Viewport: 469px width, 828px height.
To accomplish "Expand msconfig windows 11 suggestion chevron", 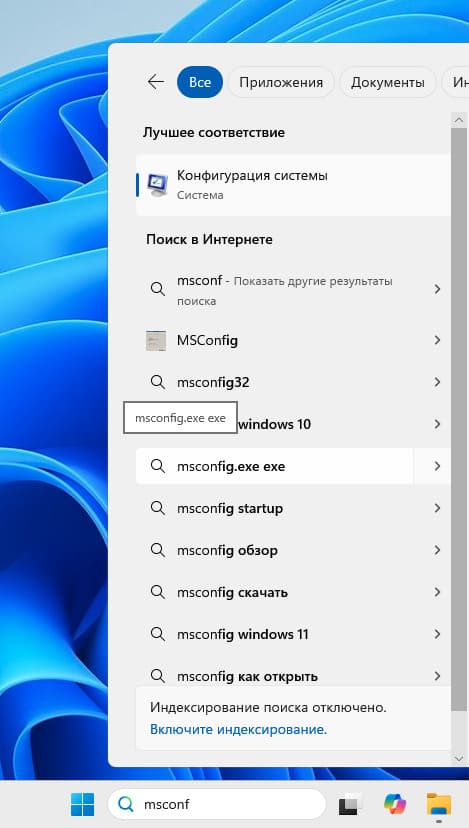I will [437, 634].
